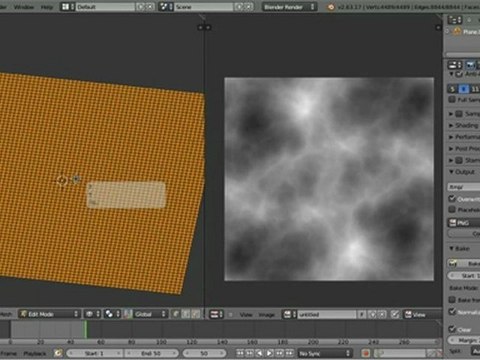Viewport: 480px width, 360px height.
Task: Adjust the End 50 frame field
Action: click(x=151, y=353)
